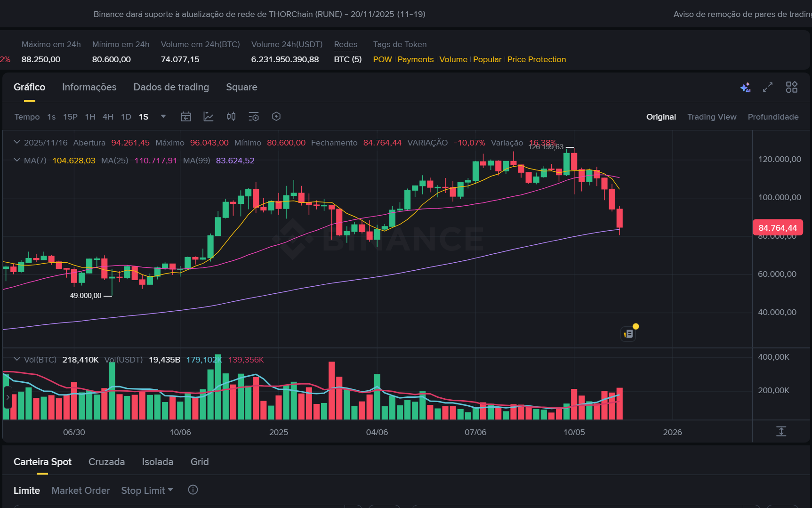Open the layout widgets grid icon
Image resolution: width=812 pixels, height=508 pixels.
[791, 88]
